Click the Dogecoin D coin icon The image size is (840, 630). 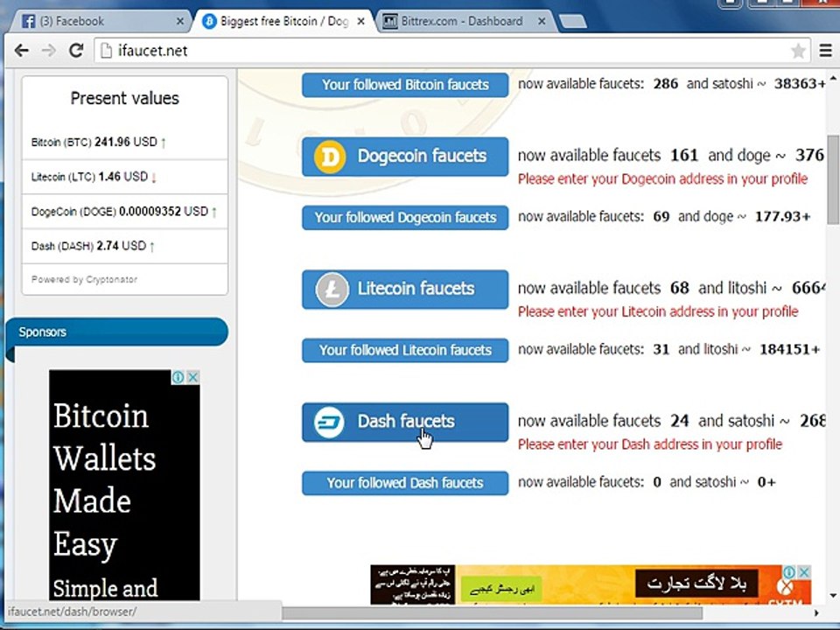(330, 157)
